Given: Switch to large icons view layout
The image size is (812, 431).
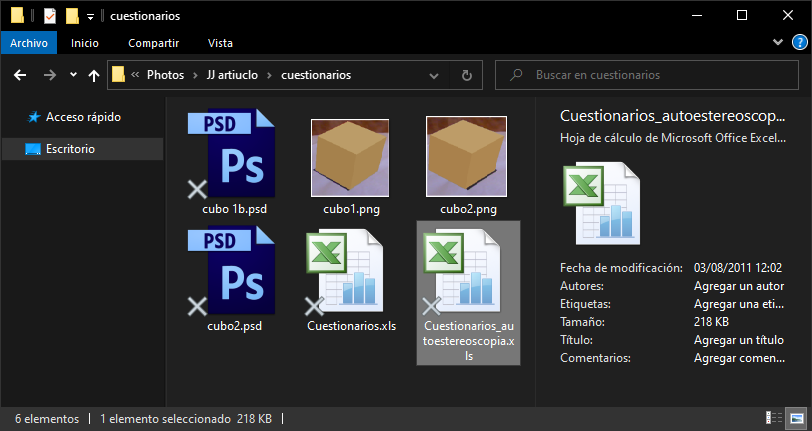Looking at the screenshot, I should point(796,417).
